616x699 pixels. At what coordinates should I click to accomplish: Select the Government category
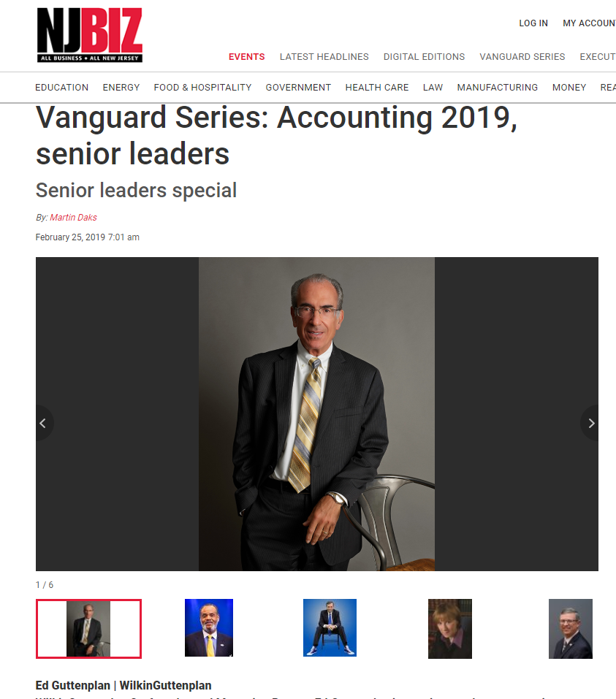tap(298, 88)
